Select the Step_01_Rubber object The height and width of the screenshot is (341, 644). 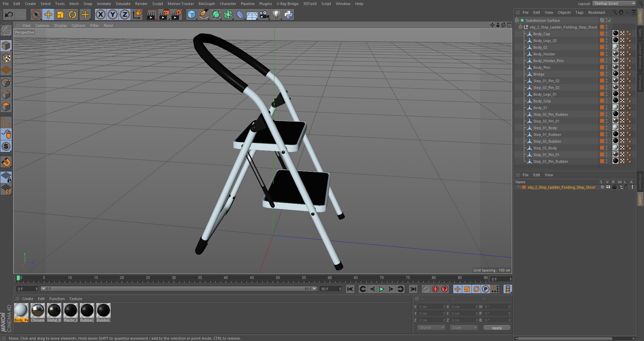click(547, 135)
